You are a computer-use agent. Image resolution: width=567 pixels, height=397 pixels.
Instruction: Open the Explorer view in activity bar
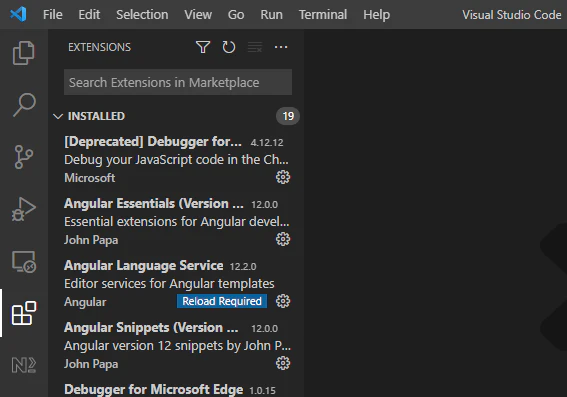click(x=24, y=53)
